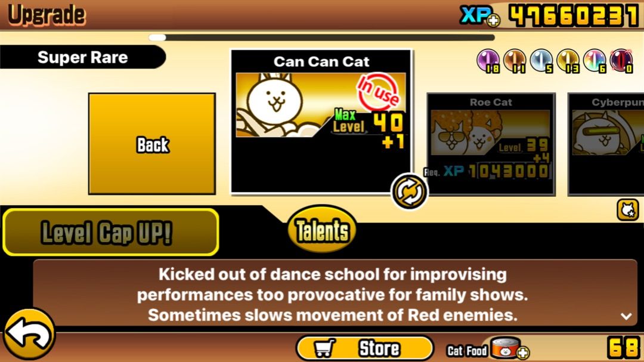644x362 pixels.
Task: Select the rainbow catseye with 6
Action: pyautogui.click(x=595, y=60)
